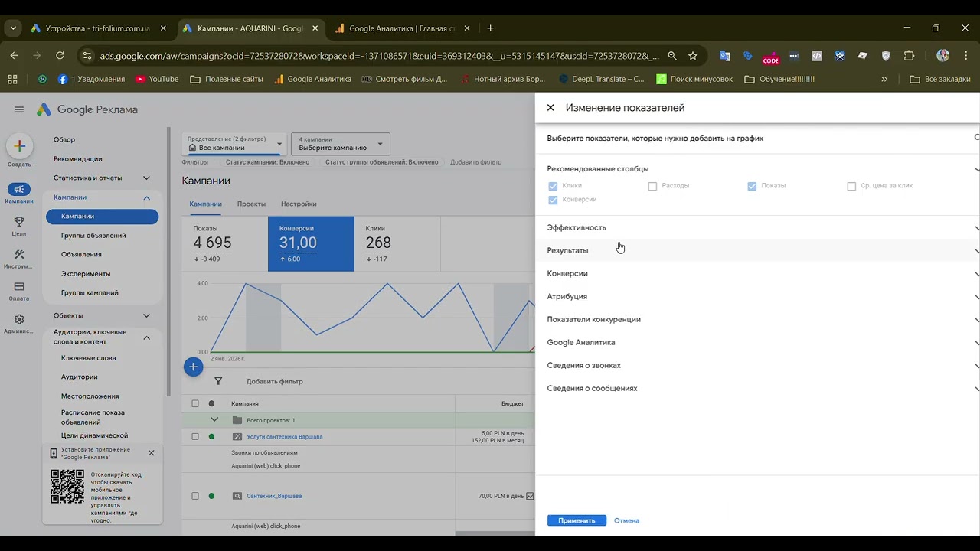Switch to the Настройки tab
Image resolution: width=980 pixels, height=551 pixels.
(299, 204)
